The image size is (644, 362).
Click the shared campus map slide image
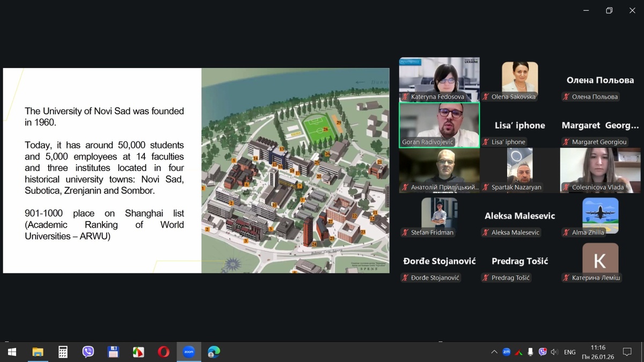[x=295, y=171]
